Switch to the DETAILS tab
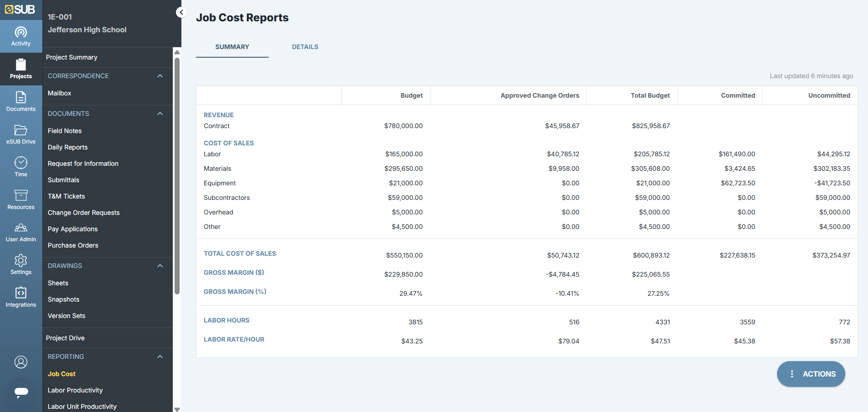The width and height of the screenshot is (868, 412). tap(305, 47)
